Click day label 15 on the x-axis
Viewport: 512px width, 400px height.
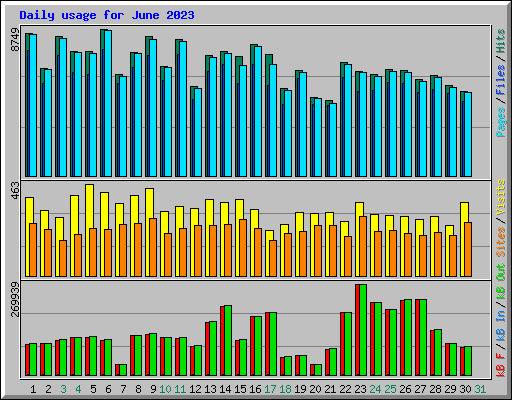pyautogui.click(x=240, y=389)
